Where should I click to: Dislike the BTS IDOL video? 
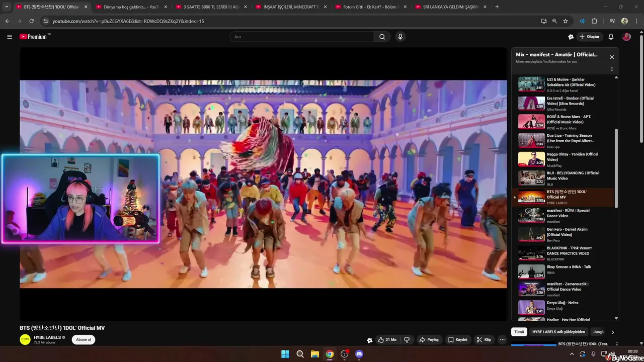[x=407, y=340]
